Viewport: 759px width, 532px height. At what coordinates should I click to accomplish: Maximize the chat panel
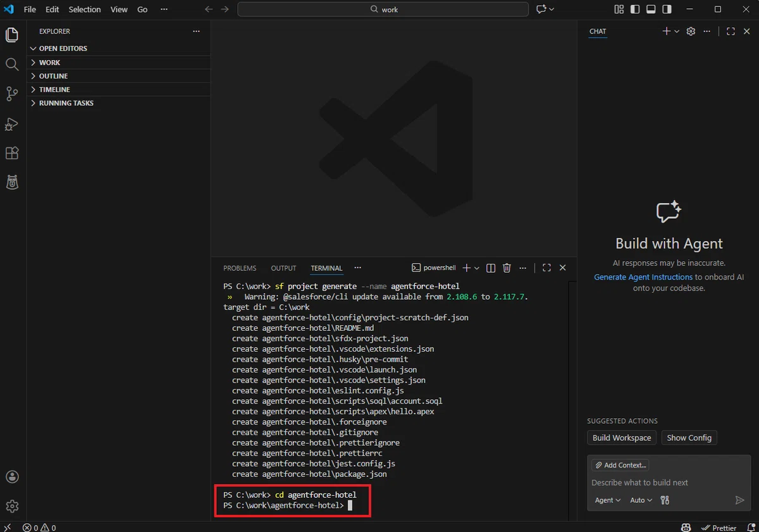point(731,31)
